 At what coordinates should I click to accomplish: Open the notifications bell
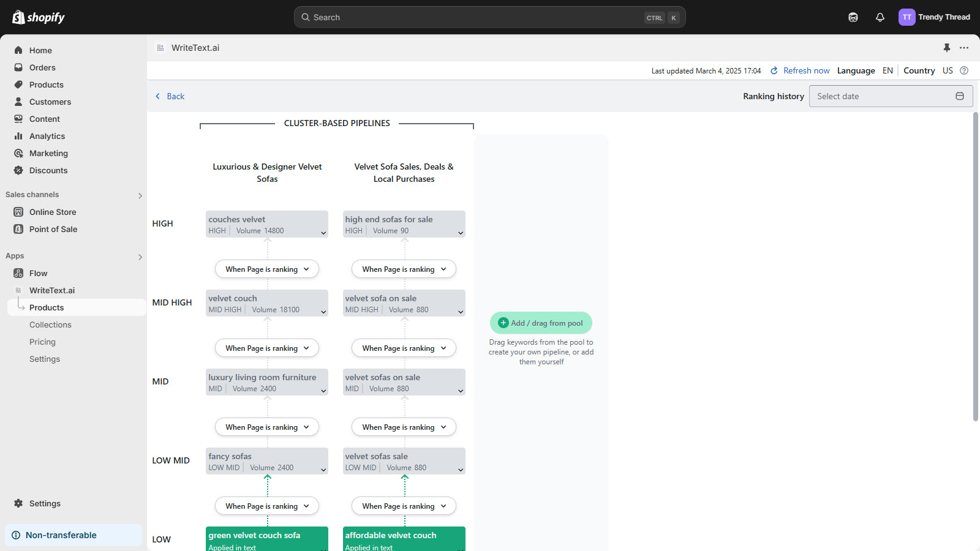880,17
